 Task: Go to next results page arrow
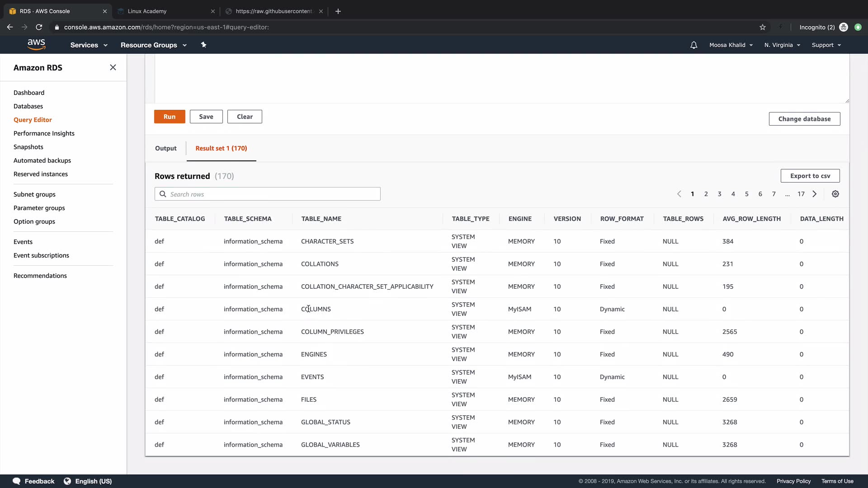815,194
